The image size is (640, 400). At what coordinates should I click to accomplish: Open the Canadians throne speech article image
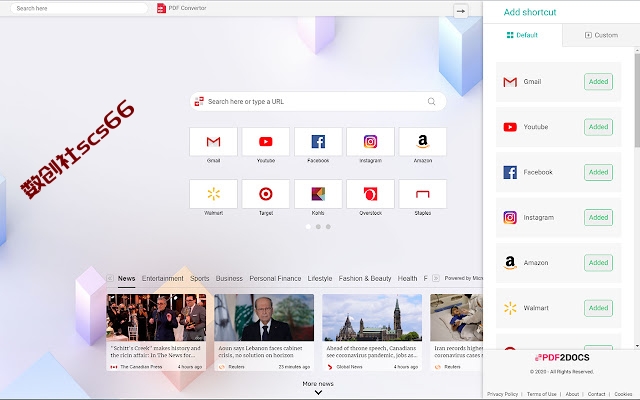(372, 318)
